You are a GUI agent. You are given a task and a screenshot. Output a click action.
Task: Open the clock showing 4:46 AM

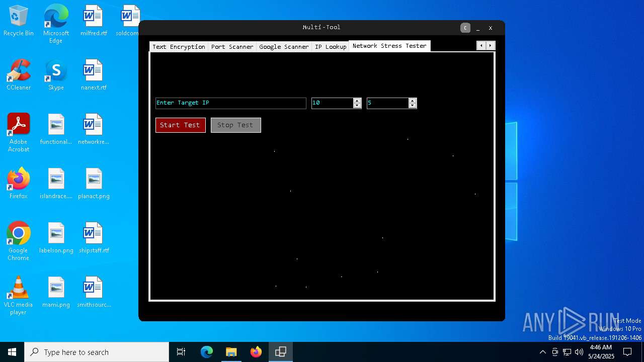601,352
